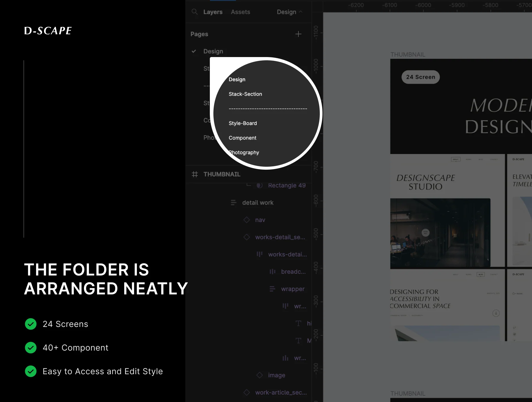The width and height of the screenshot is (532, 402).
Task: Add a new page with plus icon
Action: pos(298,34)
